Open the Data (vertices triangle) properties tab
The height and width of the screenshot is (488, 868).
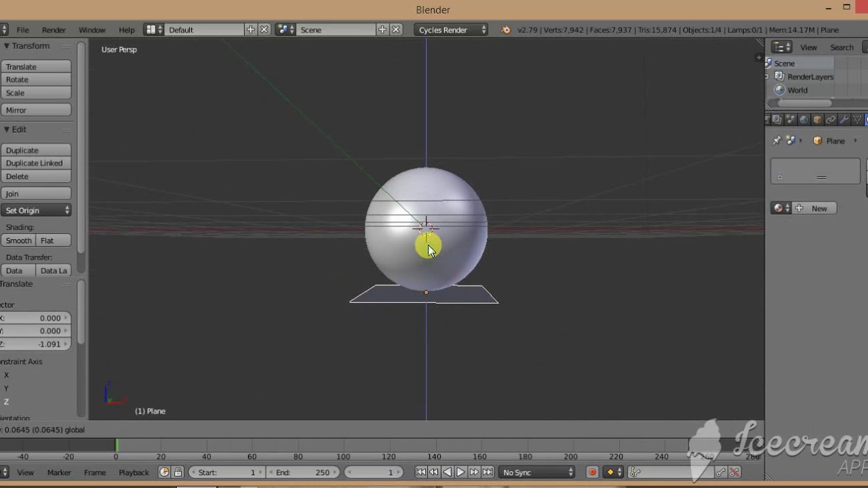(857, 120)
